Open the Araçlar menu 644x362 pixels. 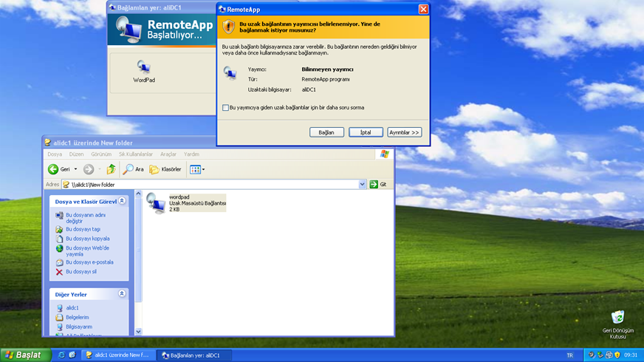click(x=168, y=154)
